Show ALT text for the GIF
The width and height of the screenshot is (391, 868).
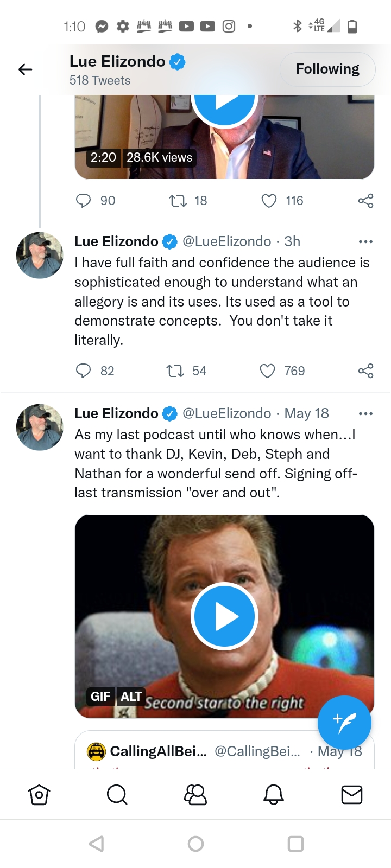(131, 697)
